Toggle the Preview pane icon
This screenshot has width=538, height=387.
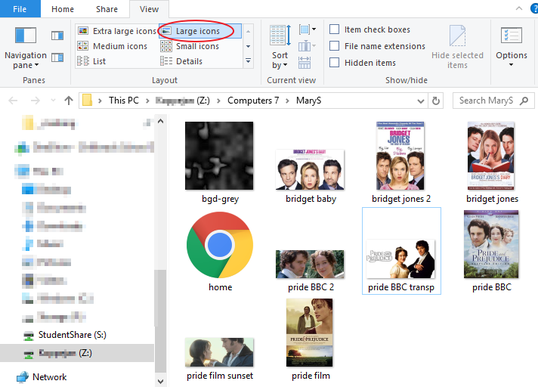(x=57, y=36)
